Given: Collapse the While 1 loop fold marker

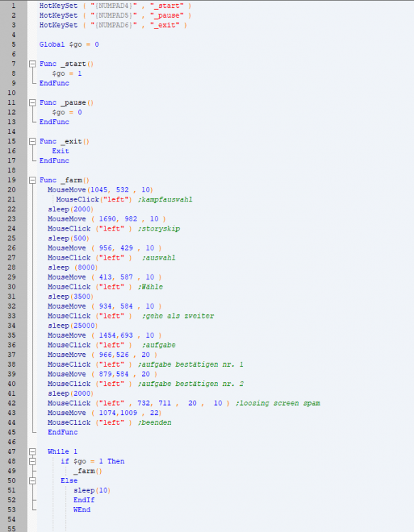Looking at the screenshot, I should (32, 451).
